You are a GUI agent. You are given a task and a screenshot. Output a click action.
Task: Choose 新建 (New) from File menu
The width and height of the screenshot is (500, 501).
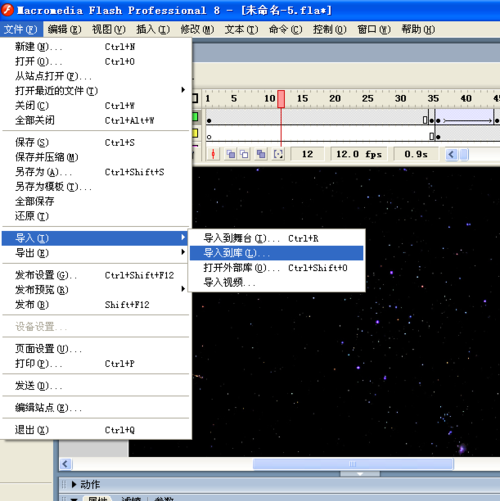96,47
